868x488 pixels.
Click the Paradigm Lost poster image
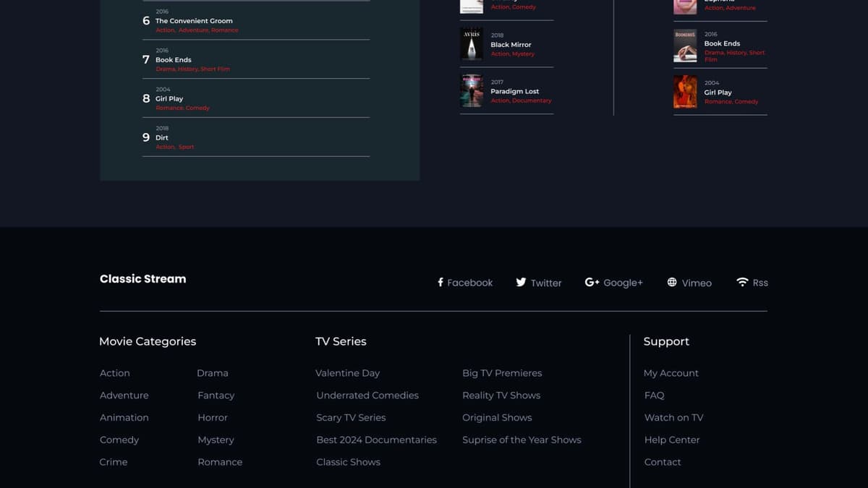click(x=472, y=91)
